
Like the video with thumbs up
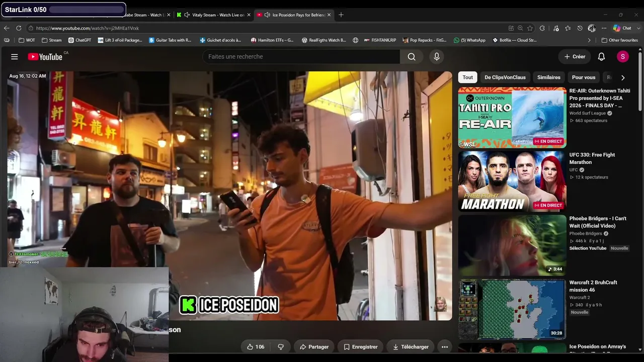point(256,347)
